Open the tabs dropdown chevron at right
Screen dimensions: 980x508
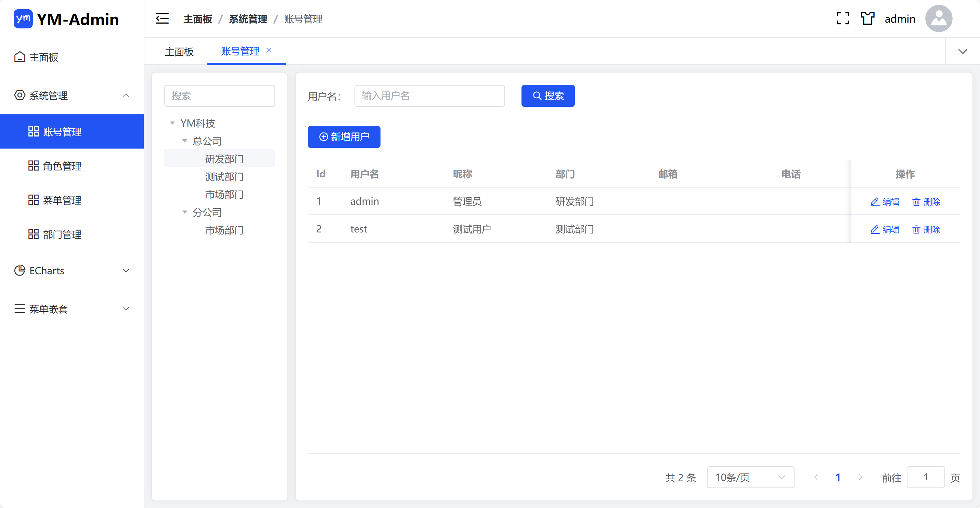(x=963, y=51)
